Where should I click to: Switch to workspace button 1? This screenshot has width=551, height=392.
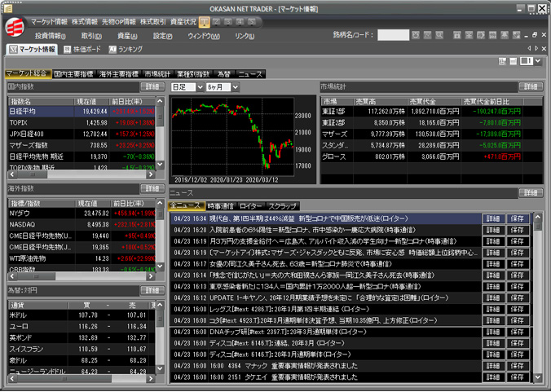(x=204, y=22)
